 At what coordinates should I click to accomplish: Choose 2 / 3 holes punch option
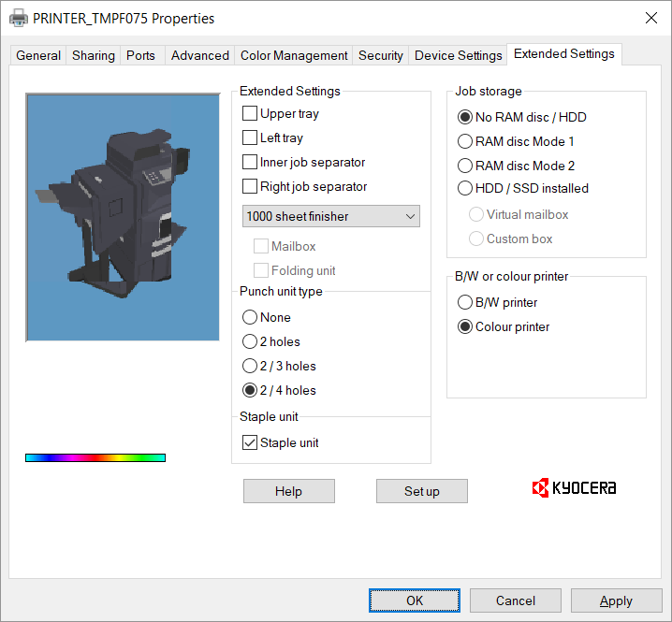250,367
